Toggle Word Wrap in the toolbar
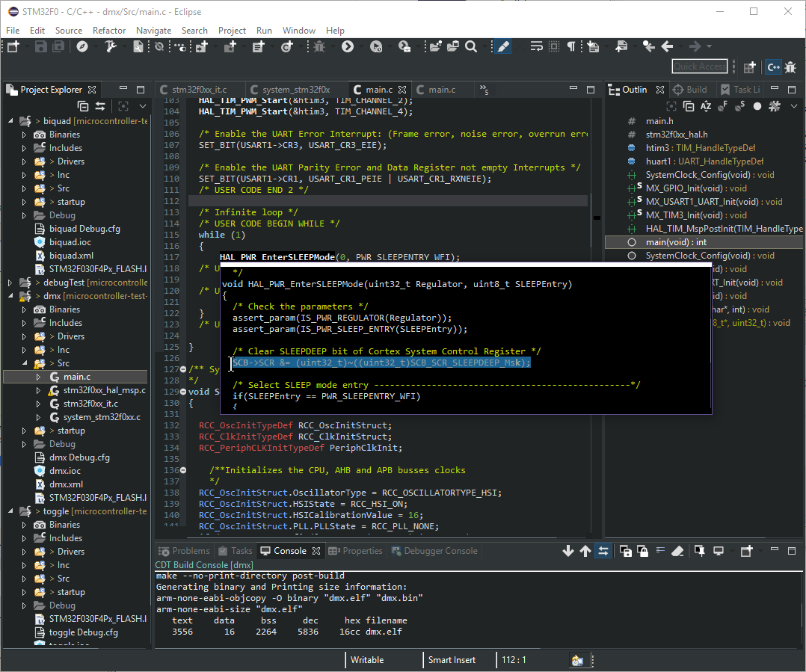 click(535, 46)
